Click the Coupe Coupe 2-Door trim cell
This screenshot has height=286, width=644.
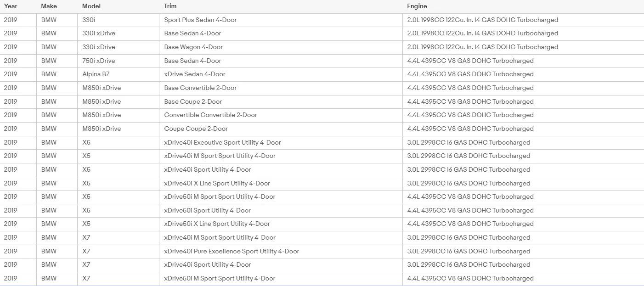tap(281, 129)
